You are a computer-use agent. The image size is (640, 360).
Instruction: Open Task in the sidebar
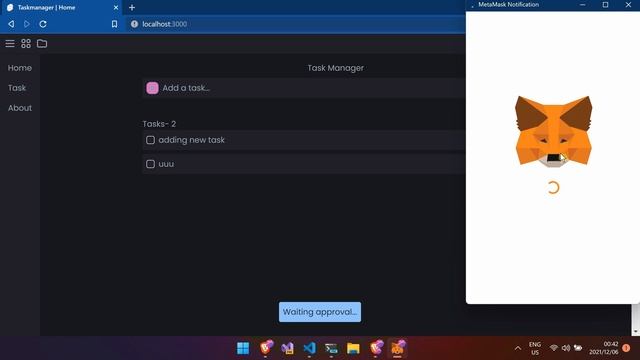17,88
